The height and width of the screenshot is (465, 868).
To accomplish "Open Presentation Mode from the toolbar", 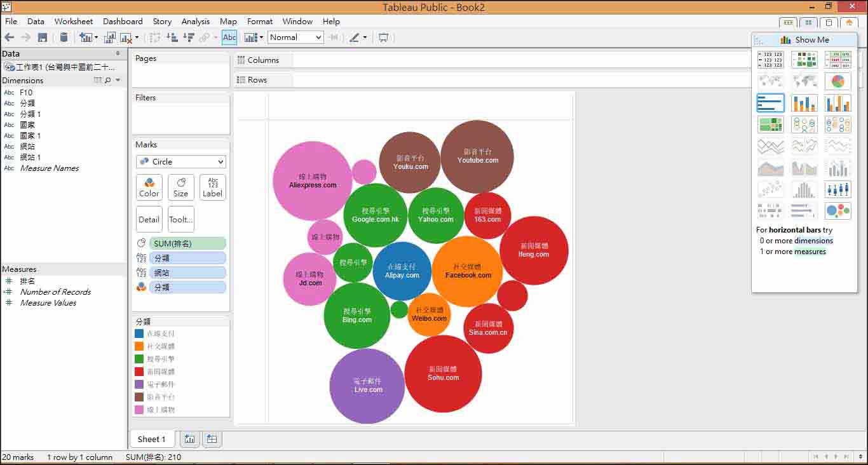I will [383, 37].
